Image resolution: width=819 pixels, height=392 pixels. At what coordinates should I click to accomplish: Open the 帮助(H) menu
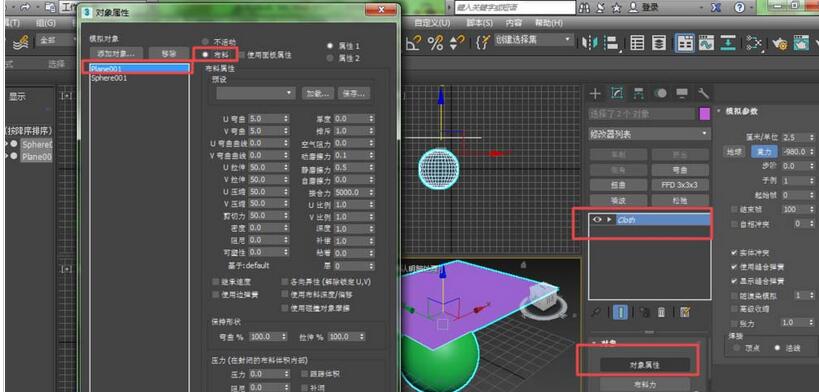pos(548,23)
